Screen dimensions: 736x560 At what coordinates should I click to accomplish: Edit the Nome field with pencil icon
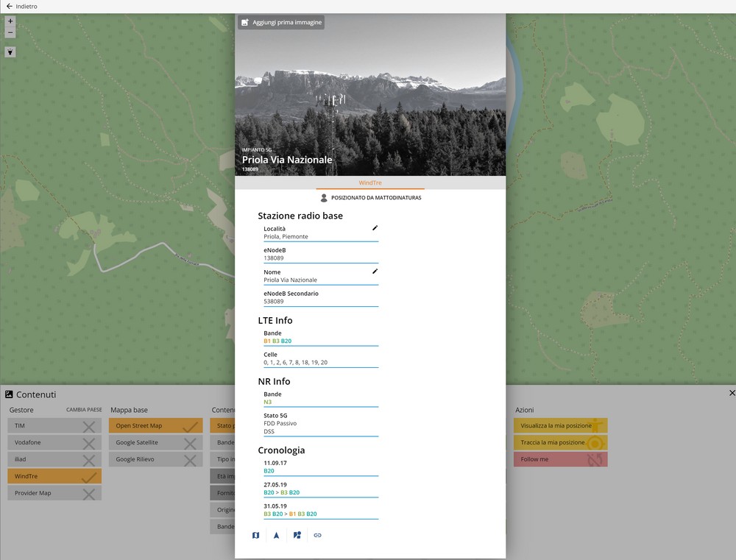pos(375,272)
